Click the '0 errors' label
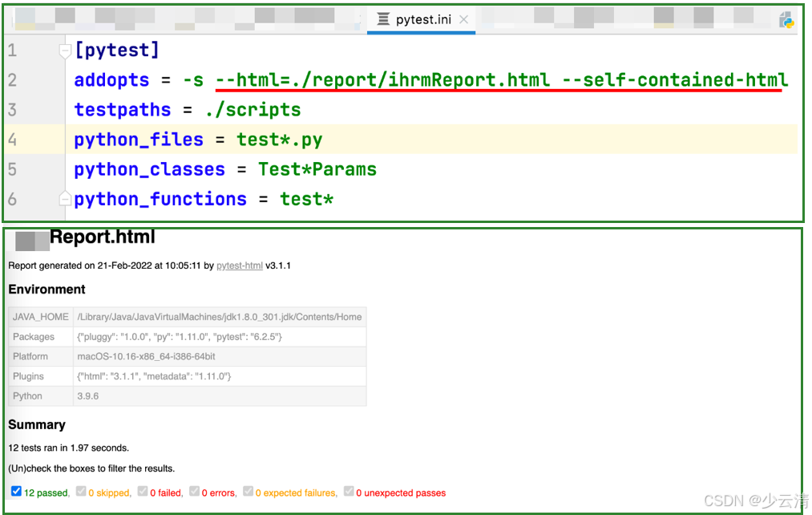812x515 pixels. click(218, 493)
